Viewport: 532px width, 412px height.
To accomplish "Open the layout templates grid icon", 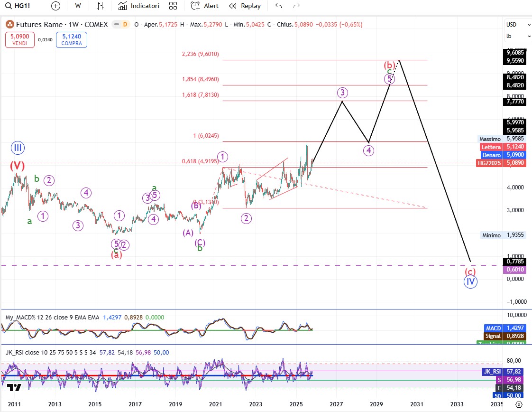I will click(173, 6).
